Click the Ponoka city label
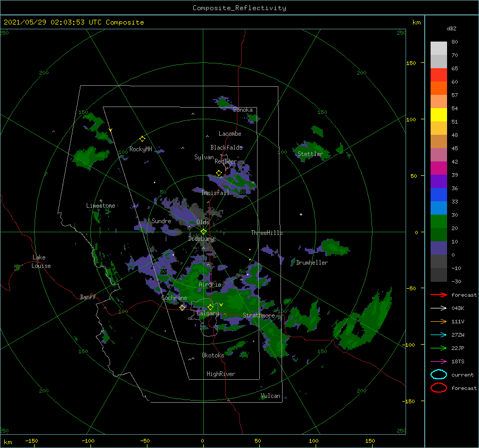The image size is (479, 448). [x=243, y=110]
